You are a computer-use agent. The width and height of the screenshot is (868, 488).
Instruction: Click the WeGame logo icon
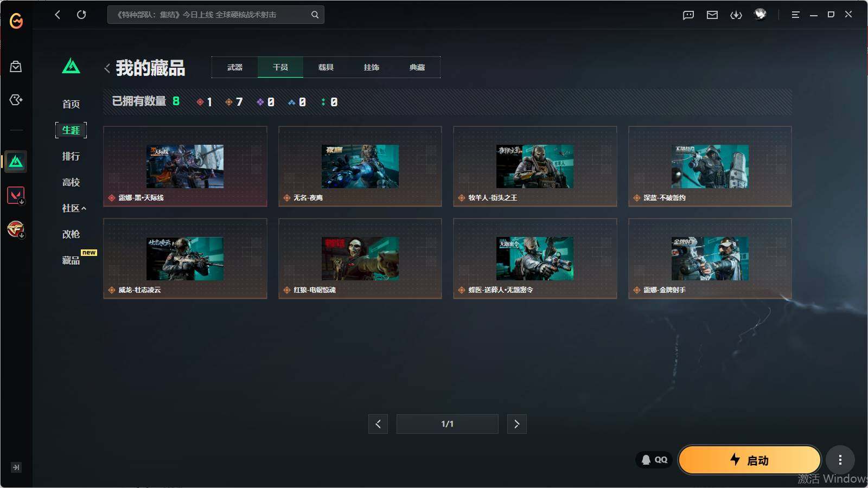point(16,21)
